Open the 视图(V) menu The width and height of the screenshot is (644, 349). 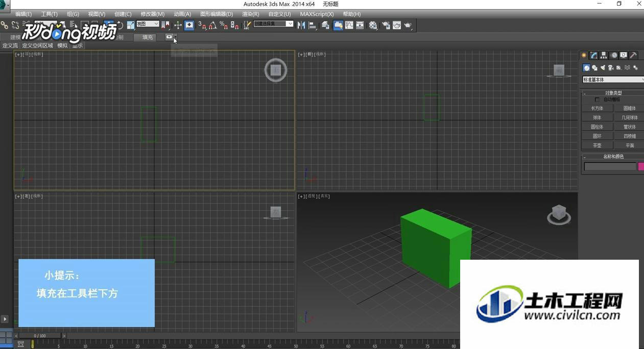tap(97, 14)
